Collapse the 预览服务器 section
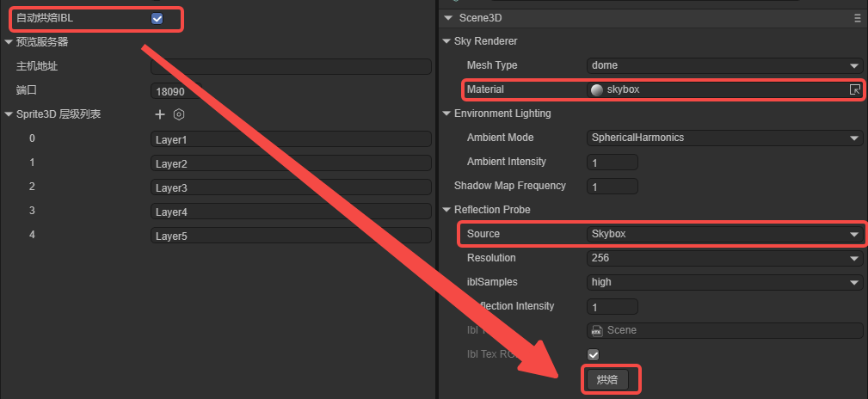 9,41
